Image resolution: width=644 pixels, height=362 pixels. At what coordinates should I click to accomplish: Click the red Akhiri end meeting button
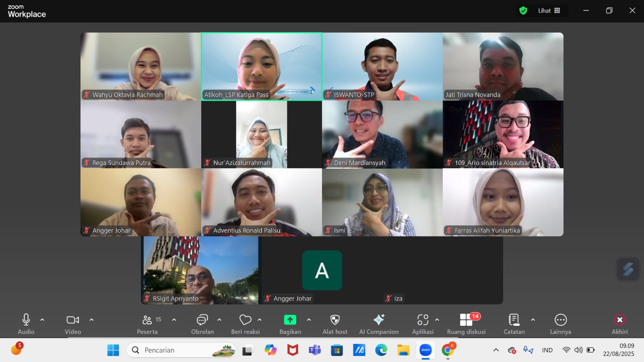click(620, 320)
